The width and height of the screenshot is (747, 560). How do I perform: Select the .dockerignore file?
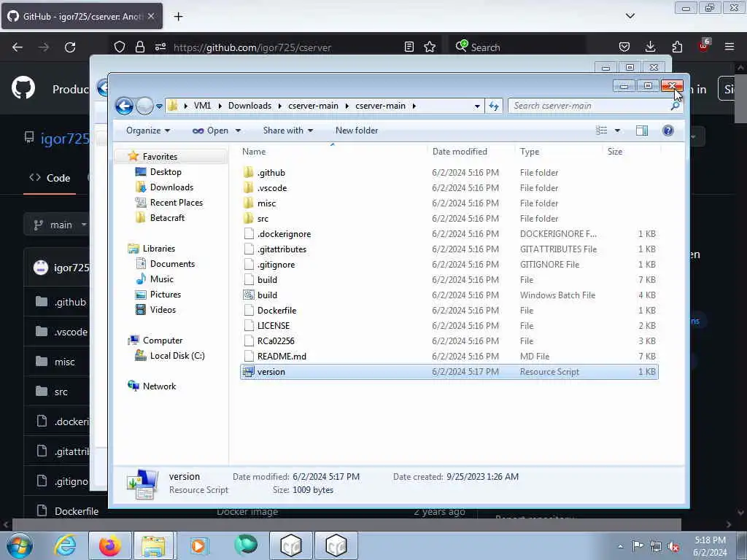point(449,234)
